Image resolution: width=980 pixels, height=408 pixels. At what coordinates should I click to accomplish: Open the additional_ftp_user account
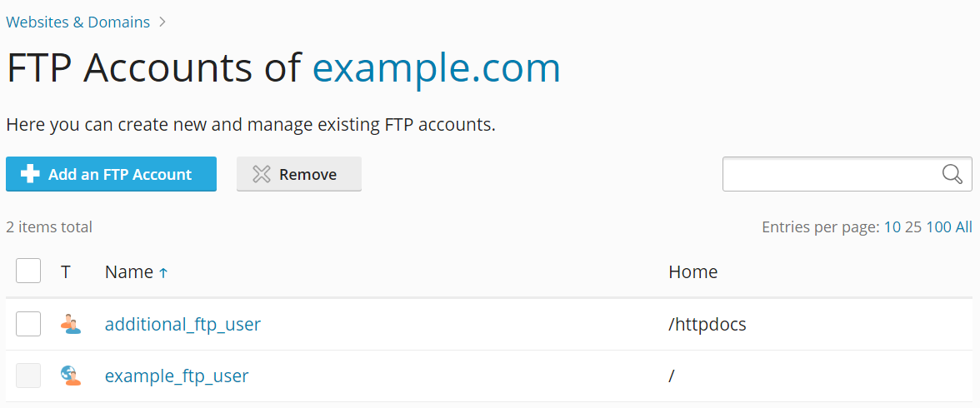[182, 324]
